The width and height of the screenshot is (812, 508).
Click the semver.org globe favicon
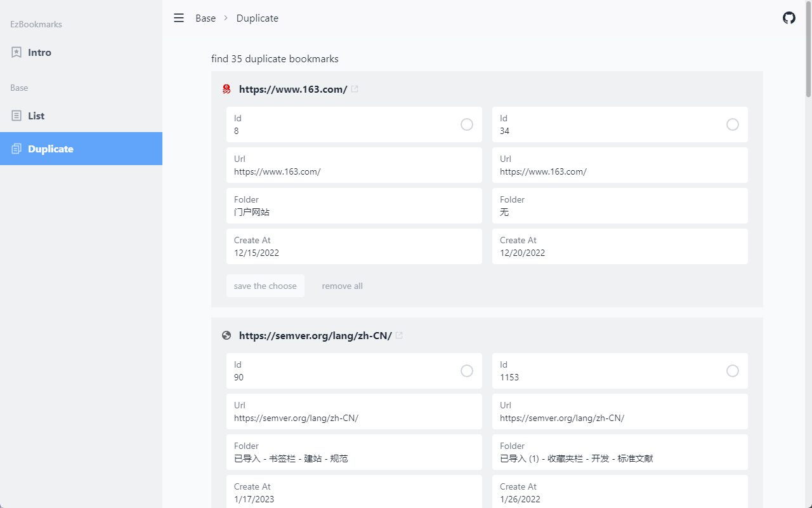[226, 336]
